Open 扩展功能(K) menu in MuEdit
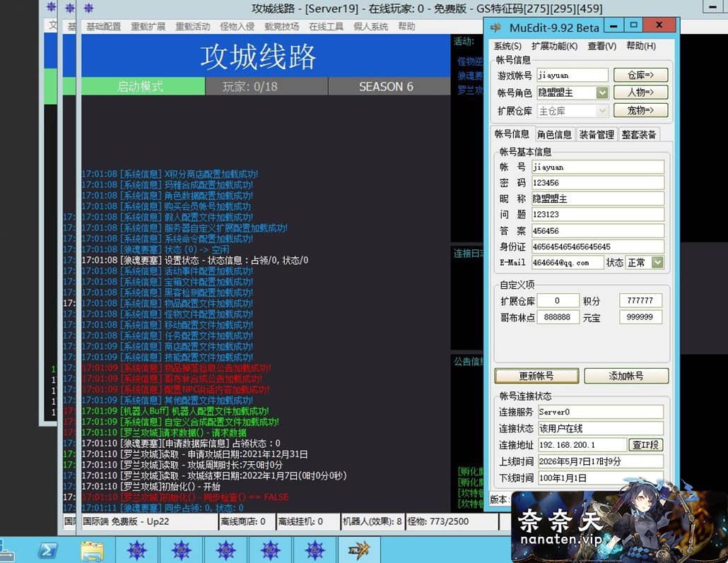728x563 pixels. click(554, 46)
